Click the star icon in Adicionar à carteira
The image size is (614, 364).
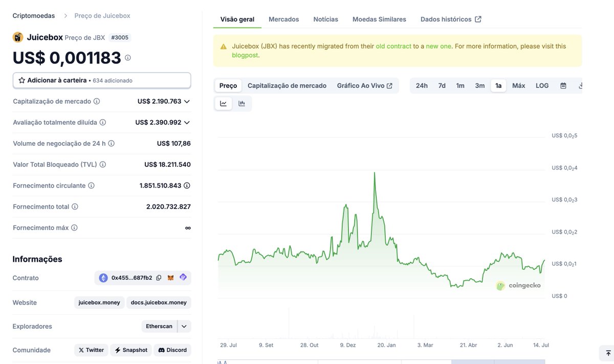click(21, 80)
